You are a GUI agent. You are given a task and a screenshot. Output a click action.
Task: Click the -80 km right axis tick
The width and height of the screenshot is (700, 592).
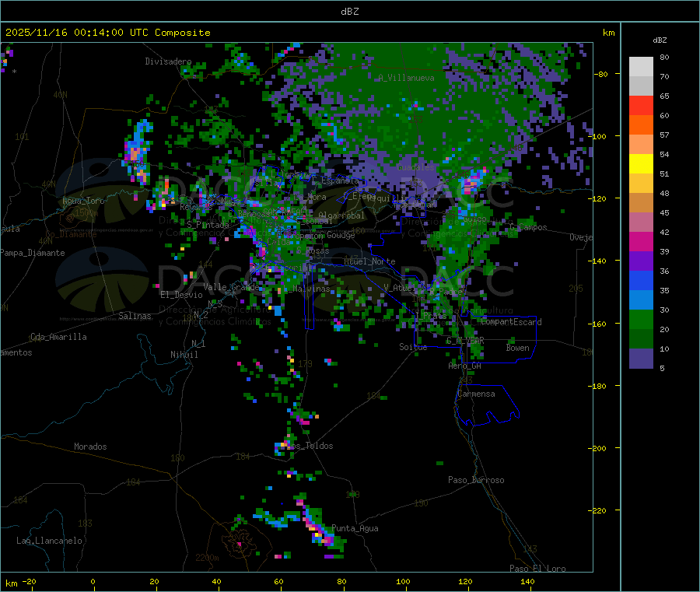click(x=601, y=74)
